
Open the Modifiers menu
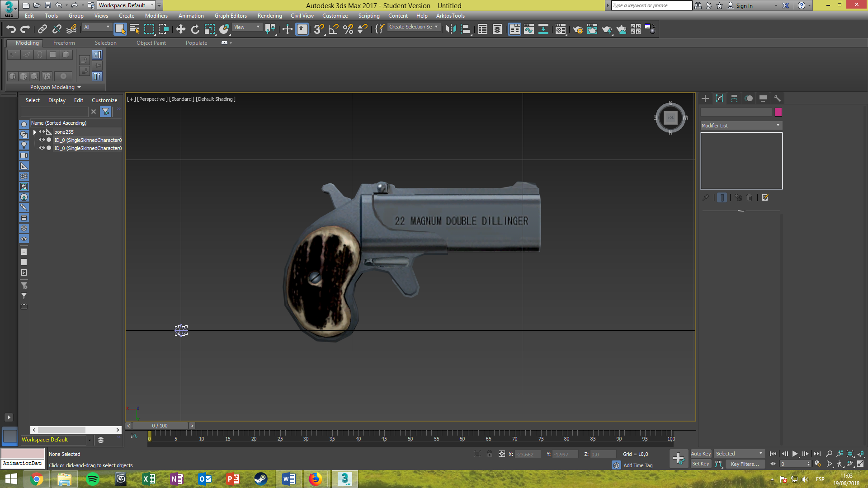[x=156, y=16]
